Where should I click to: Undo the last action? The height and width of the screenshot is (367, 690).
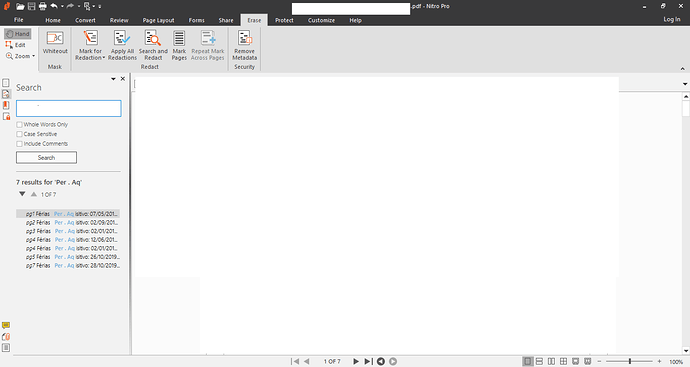point(54,6)
